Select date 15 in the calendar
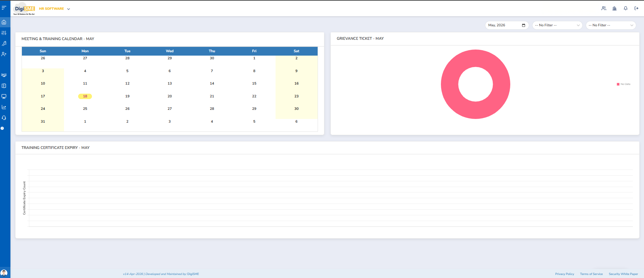 [254, 84]
